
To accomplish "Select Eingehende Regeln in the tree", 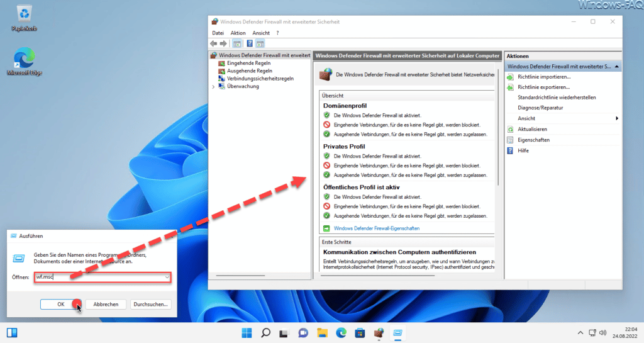I will tap(248, 64).
